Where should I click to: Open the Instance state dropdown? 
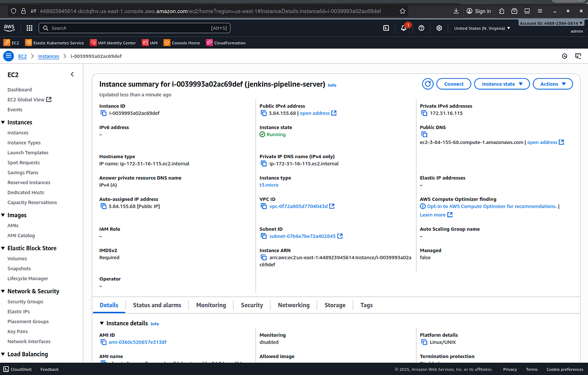click(x=501, y=84)
